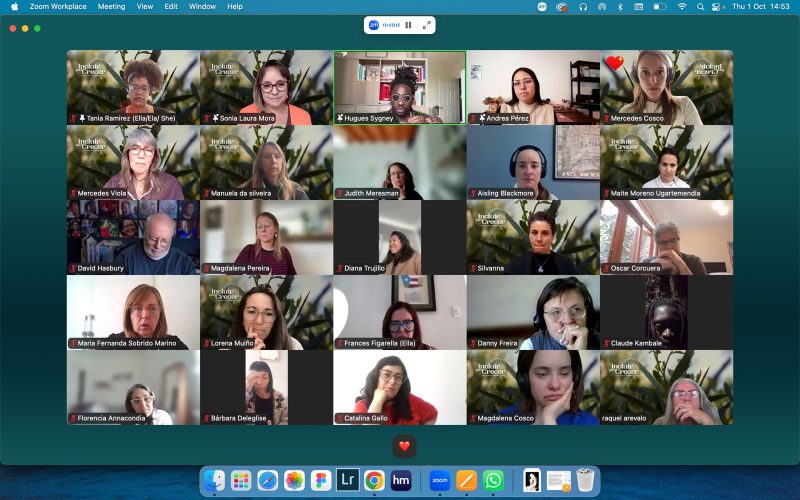Open the Window menu
Image resolution: width=800 pixels, height=500 pixels.
[x=202, y=7]
